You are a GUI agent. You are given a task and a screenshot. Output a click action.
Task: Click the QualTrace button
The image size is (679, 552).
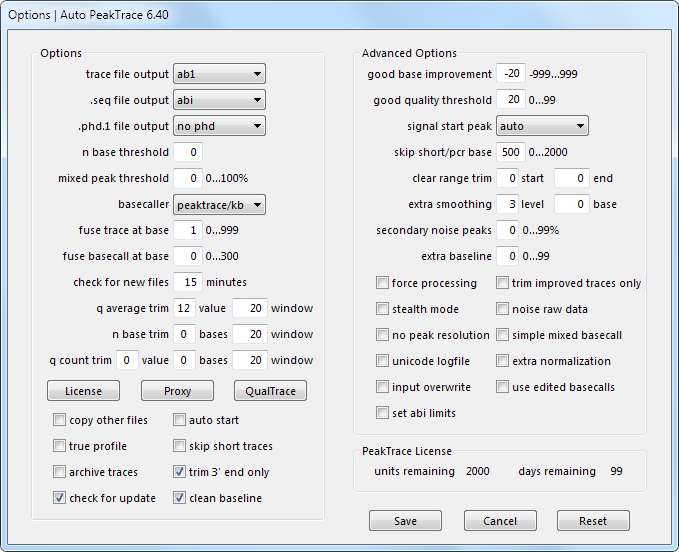click(x=270, y=391)
